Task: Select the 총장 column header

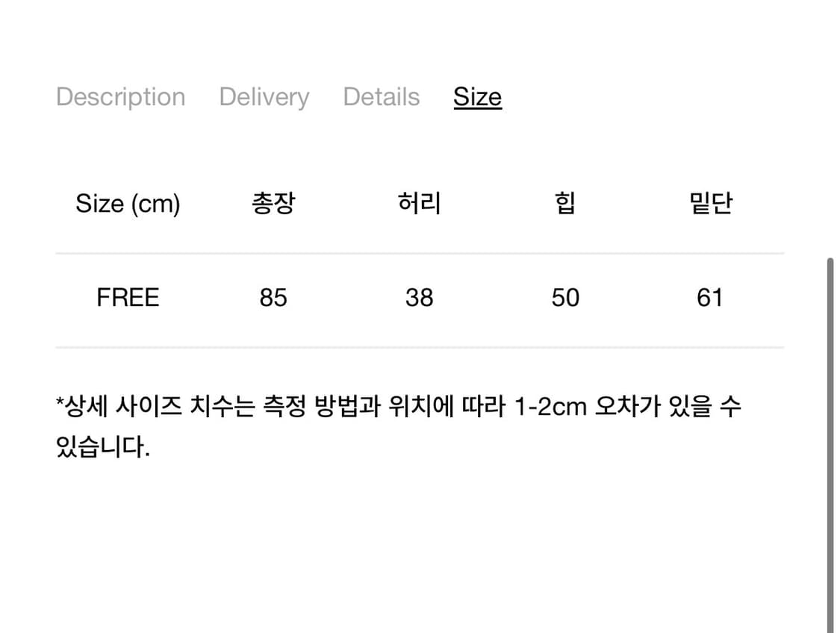Action: coord(273,203)
